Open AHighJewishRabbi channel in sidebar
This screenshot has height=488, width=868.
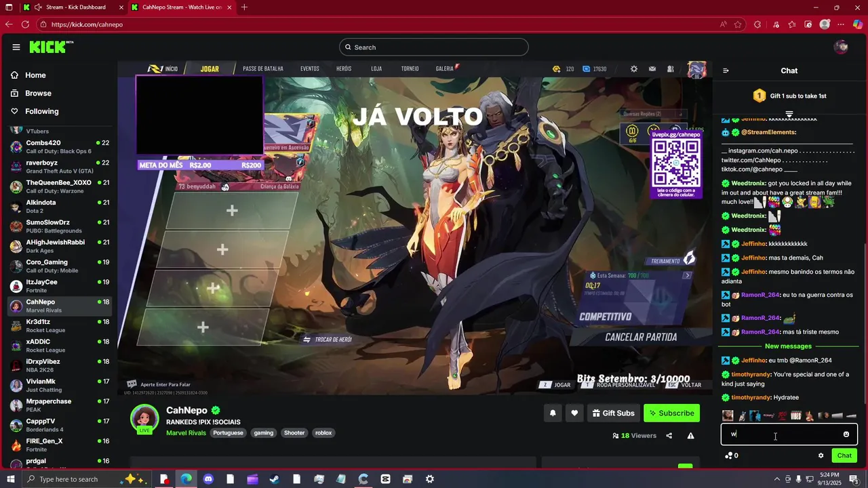[x=58, y=246]
